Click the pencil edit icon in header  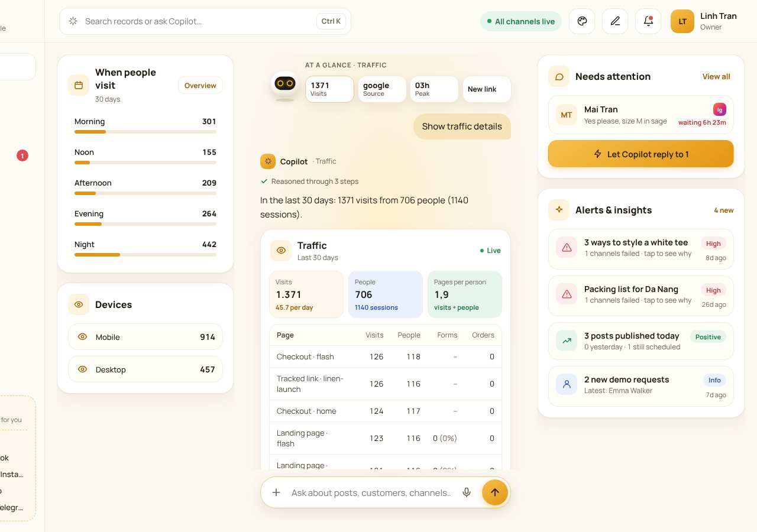click(615, 21)
